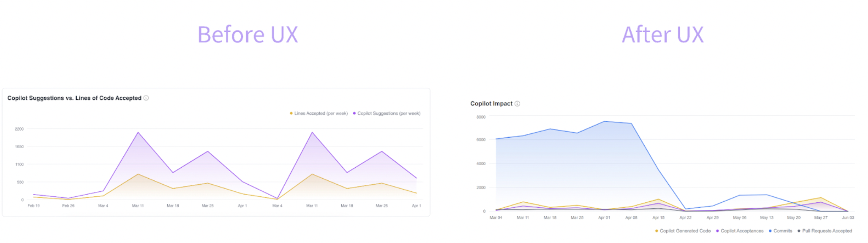Click the Copilot Impact chart title
The height and width of the screenshot is (243, 868).
pos(491,104)
